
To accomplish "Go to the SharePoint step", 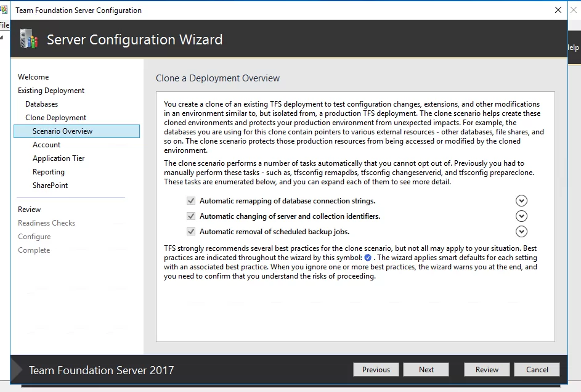I will [51, 186].
